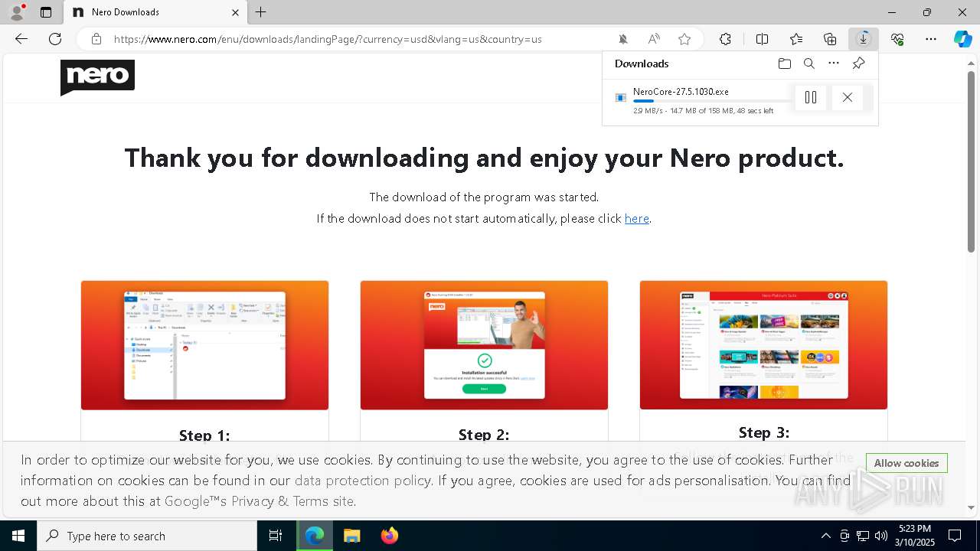The height and width of the screenshot is (551, 980).
Task: Click the address bar URL
Action: 328,39
